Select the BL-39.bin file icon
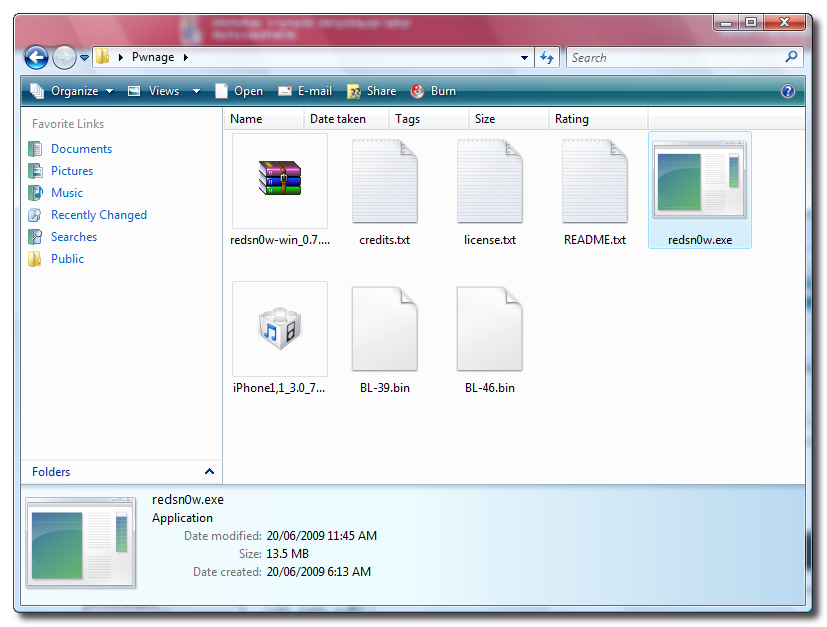 pos(384,329)
